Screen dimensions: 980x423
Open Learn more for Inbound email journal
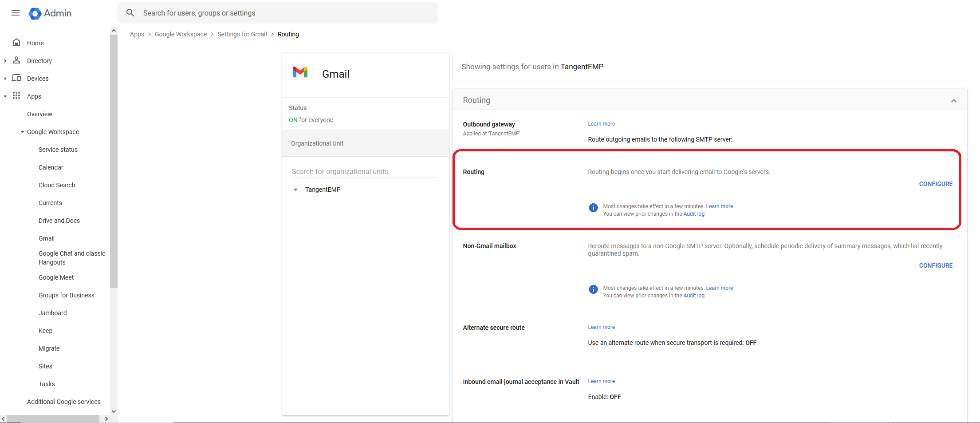(602, 381)
